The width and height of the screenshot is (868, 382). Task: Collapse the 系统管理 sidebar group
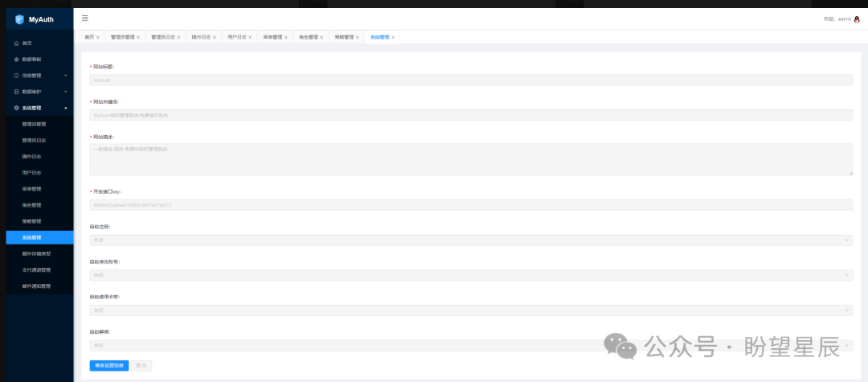click(66, 108)
